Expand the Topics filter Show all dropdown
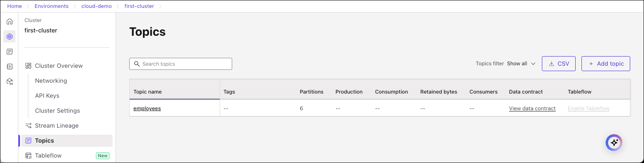Viewport: 644px width, 163px height. 521,64
